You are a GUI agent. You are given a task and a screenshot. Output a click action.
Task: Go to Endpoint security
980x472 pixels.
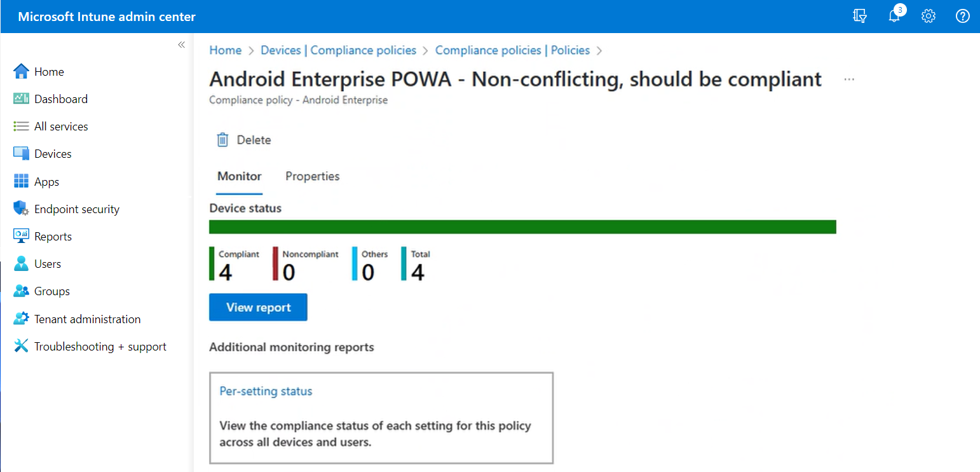[x=77, y=208]
